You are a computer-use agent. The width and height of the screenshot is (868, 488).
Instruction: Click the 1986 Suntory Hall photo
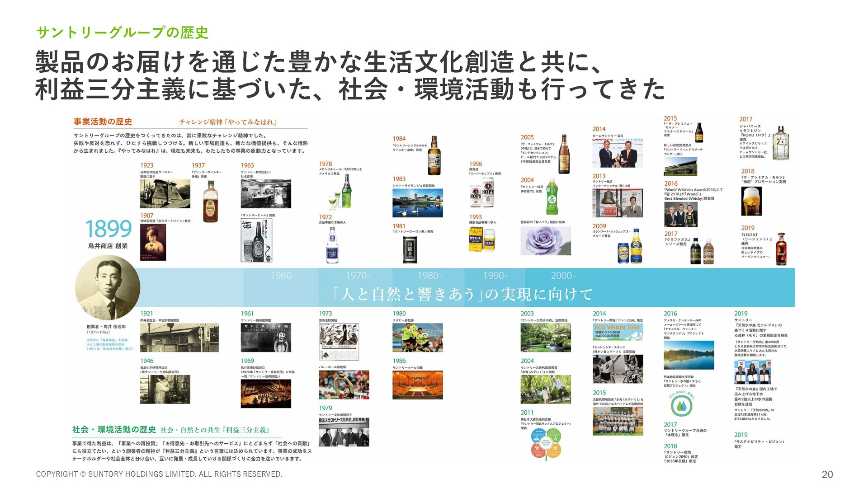point(417,385)
